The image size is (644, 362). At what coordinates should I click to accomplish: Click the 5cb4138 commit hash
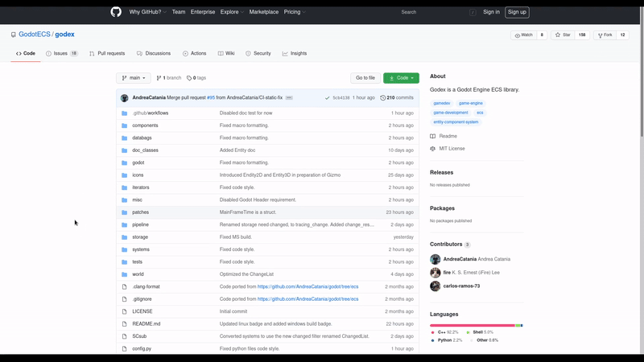[341, 98]
